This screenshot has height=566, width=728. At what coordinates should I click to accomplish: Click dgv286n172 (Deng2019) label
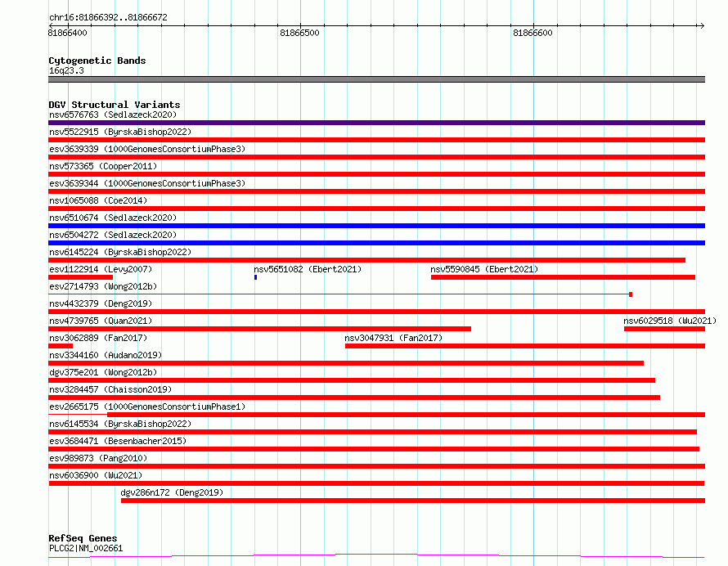[x=172, y=492]
